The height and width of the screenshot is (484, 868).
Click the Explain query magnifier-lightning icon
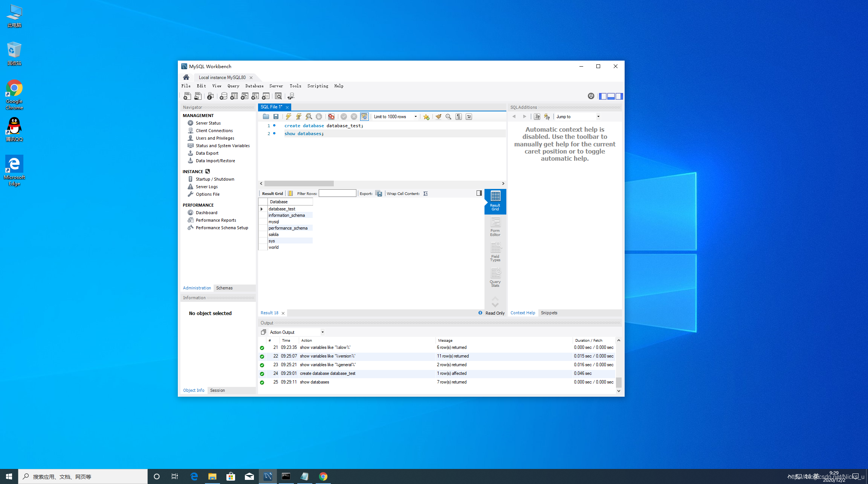click(309, 117)
